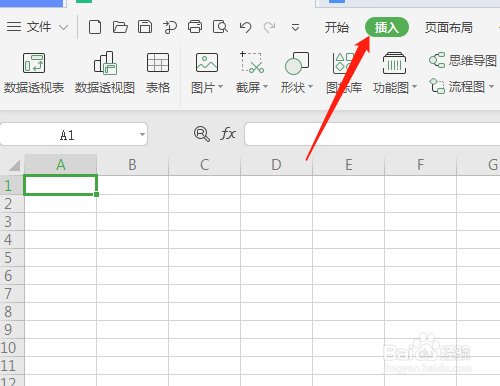Select row 1 header

coord(12,185)
